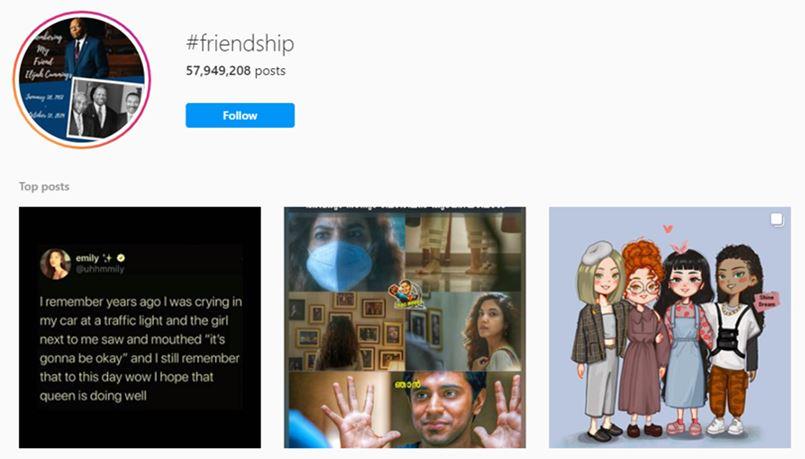The image size is (805, 459).
Task: Click the feet-on-floor panel of the collage
Action: tap(465, 252)
